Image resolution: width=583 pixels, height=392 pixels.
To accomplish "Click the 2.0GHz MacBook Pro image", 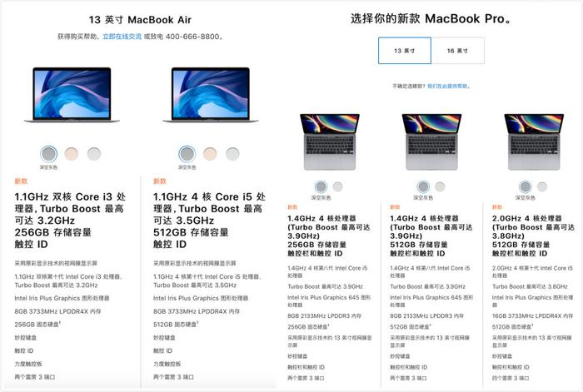I will [x=534, y=142].
